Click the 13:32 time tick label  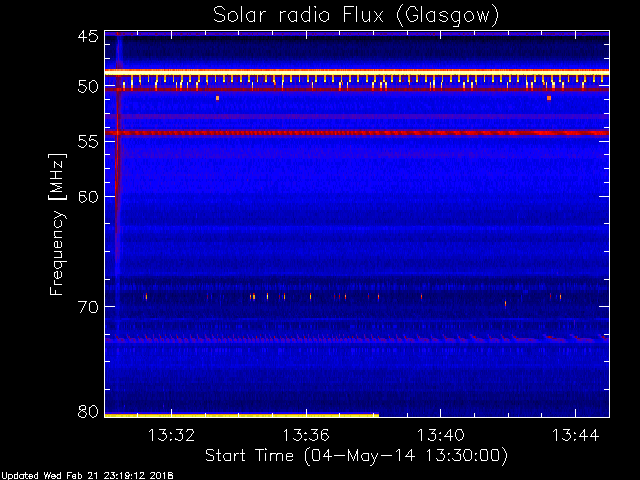pos(171,435)
